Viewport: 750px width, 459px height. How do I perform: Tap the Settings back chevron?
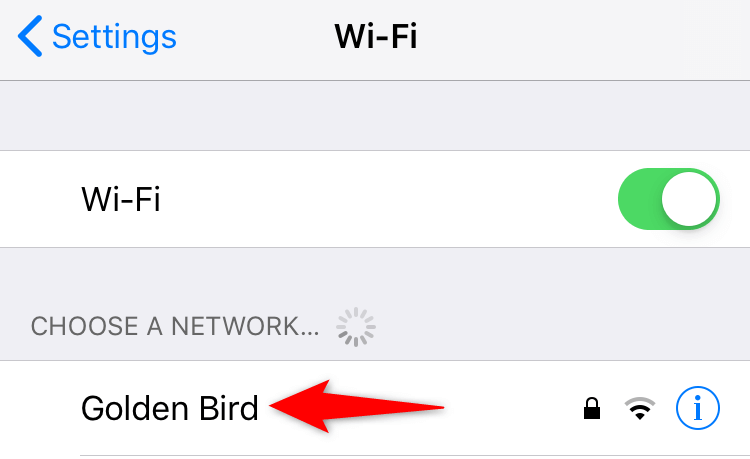pos(30,36)
